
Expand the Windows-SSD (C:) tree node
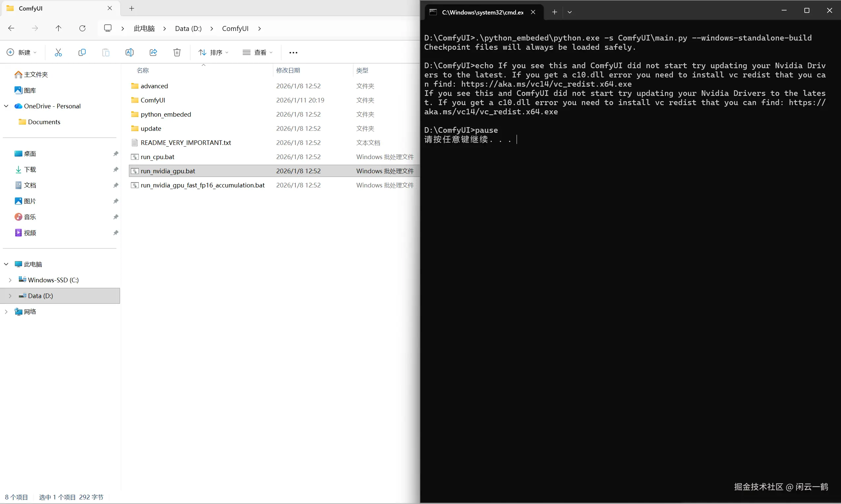(x=10, y=280)
